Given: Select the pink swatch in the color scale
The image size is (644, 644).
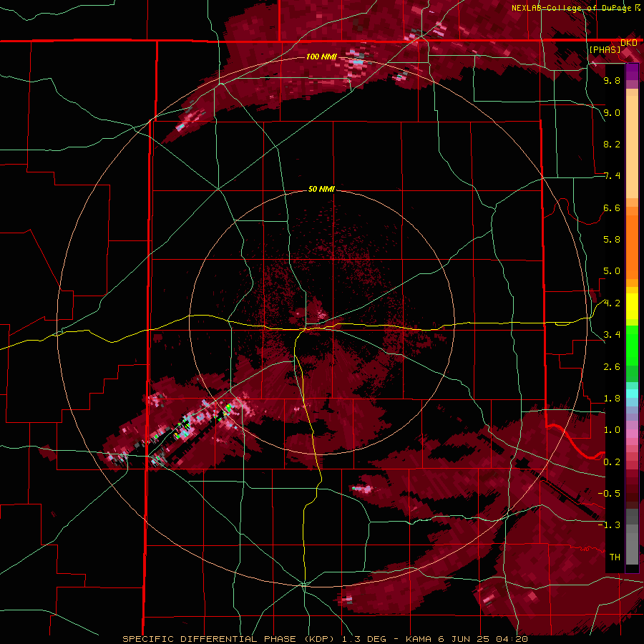Looking at the screenshot, I should [x=632, y=434].
